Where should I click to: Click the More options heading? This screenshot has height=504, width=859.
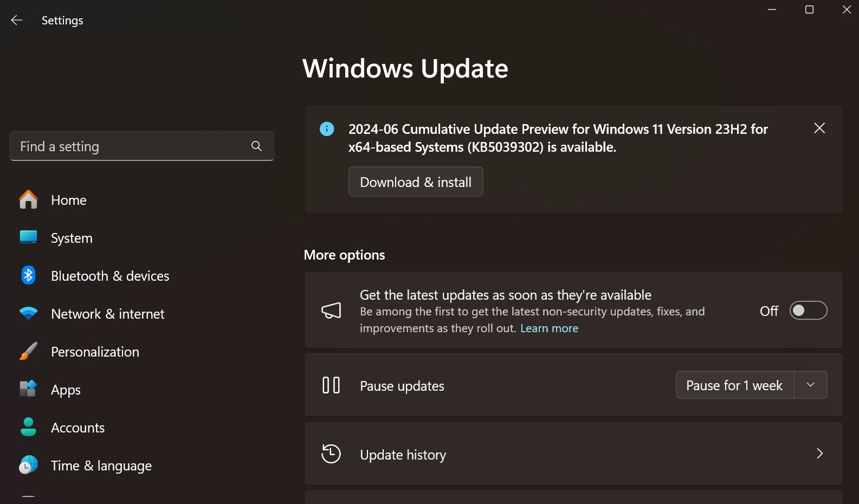(x=344, y=255)
